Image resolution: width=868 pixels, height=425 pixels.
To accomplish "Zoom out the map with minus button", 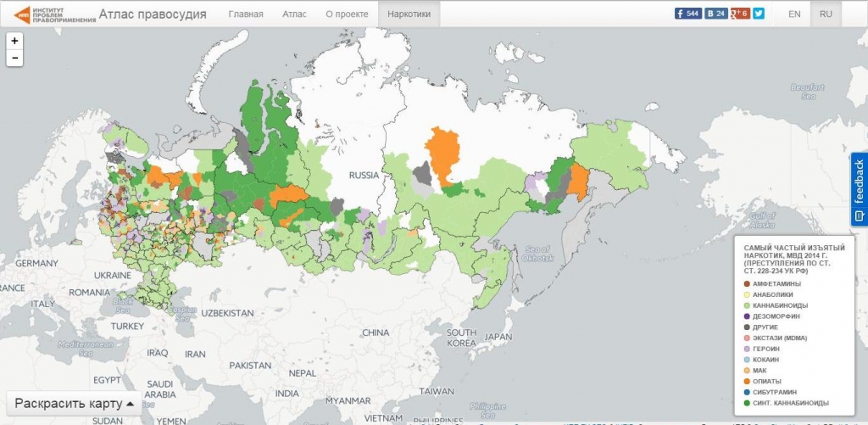I will tap(14, 58).
